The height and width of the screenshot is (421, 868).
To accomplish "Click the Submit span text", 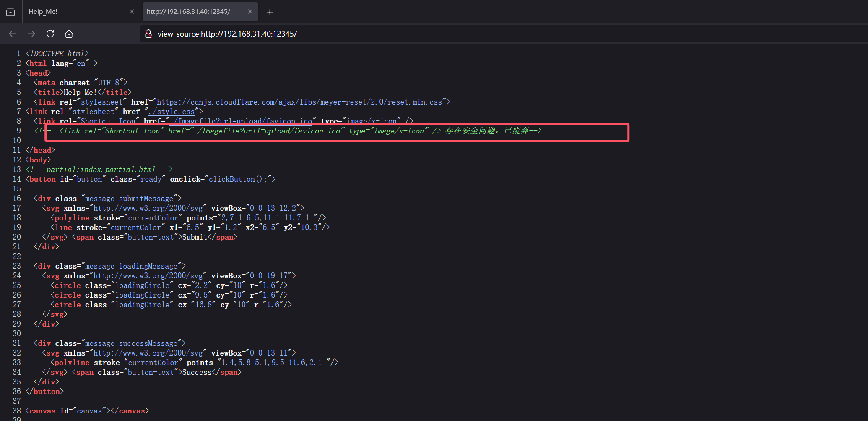I will point(195,237).
